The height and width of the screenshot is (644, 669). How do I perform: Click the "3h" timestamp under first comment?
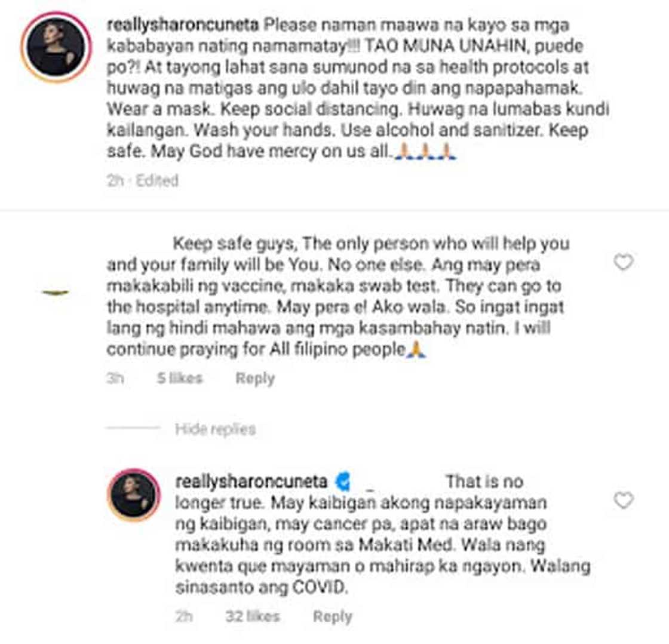coord(115,378)
